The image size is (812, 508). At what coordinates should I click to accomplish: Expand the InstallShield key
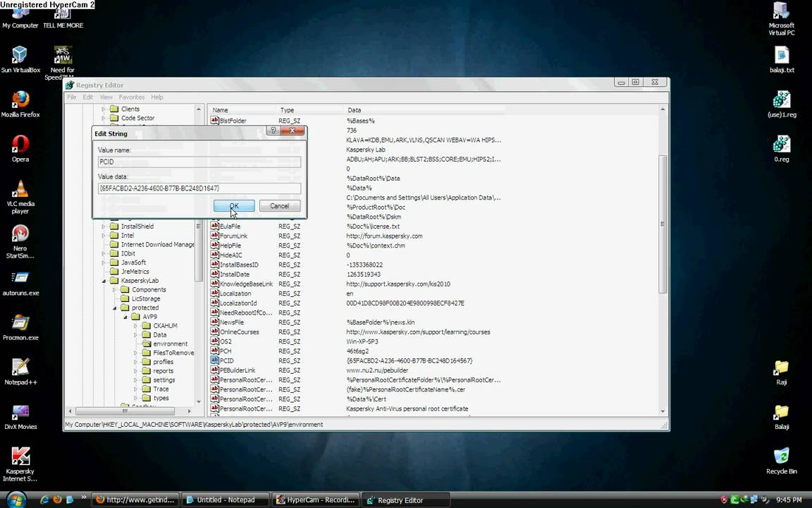click(x=104, y=226)
